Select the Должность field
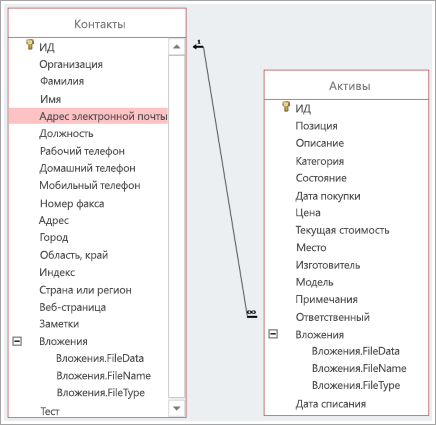The image size is (436, 425). 66,134
